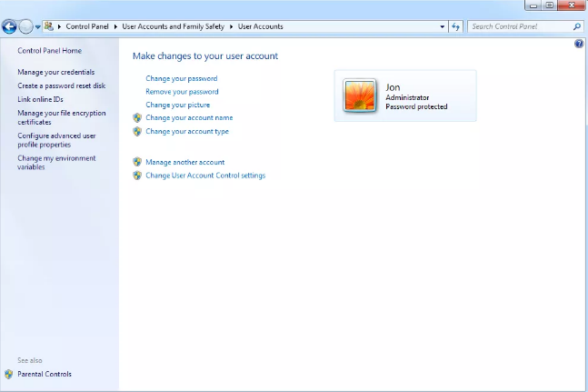Expand arrow after User Accounts and Family Safety
Screen dimensions: 588x392
(x=232, y=26)
